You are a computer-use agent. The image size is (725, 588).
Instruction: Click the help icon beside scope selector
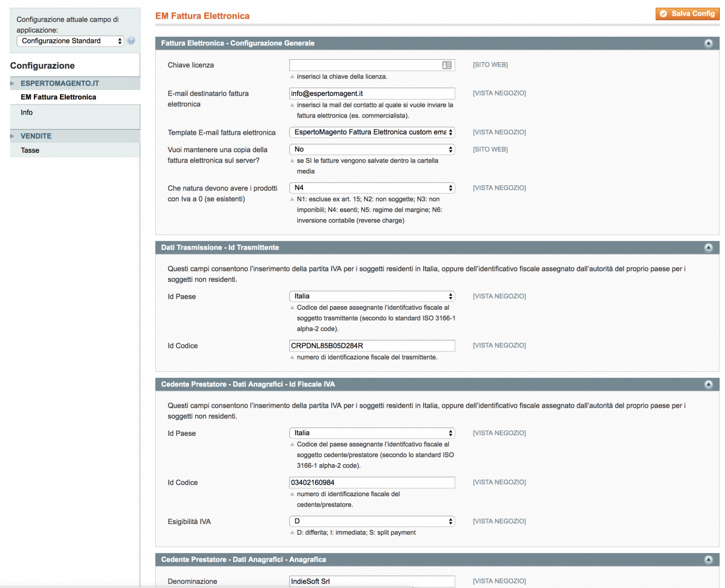pos(131,41)
